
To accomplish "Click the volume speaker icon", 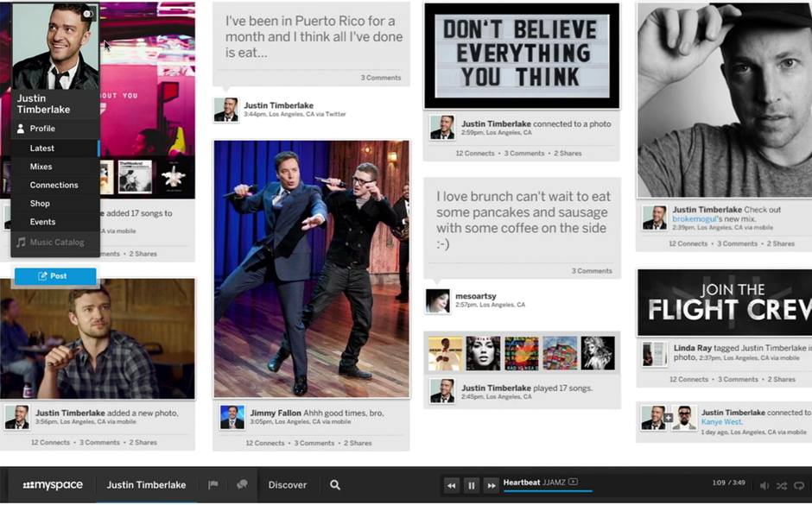I will [x=764, y=486].
